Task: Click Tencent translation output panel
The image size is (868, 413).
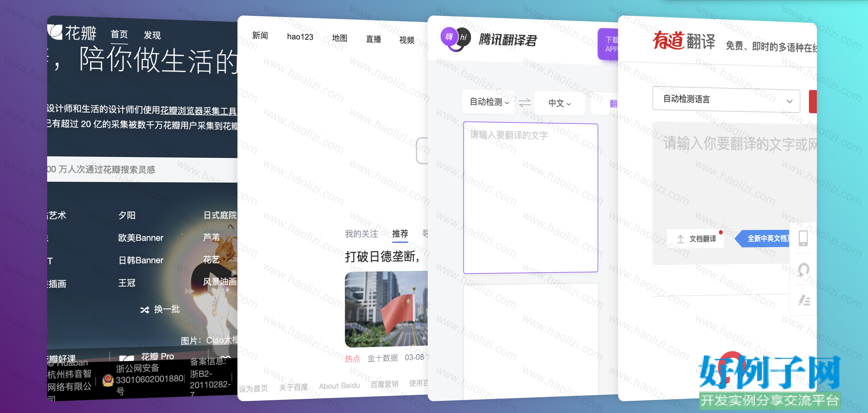Action: [x=531, y=341]
